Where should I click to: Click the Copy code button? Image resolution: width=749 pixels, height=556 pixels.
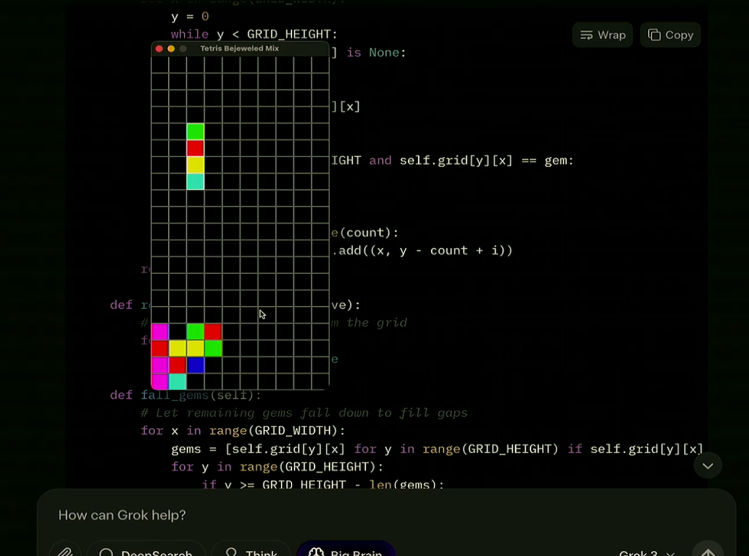(x=670, y=35)
